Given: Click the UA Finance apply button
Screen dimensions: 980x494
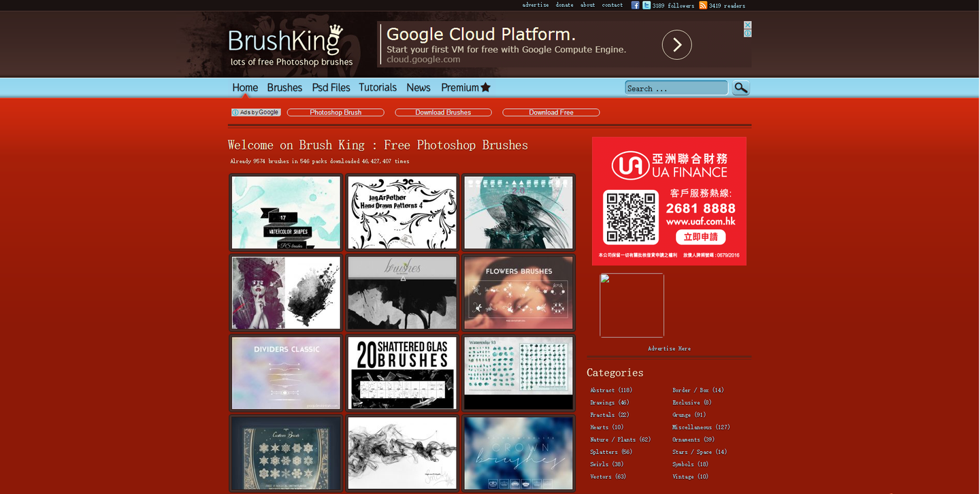Looking at the screenshot, I should click(x=700, y=237).
